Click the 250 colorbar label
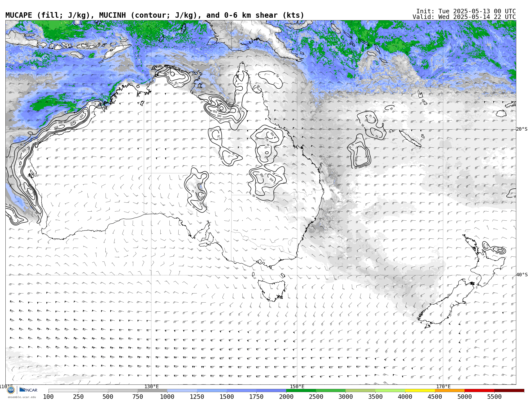This screenshot has width=532, height=400. point(78,397)
